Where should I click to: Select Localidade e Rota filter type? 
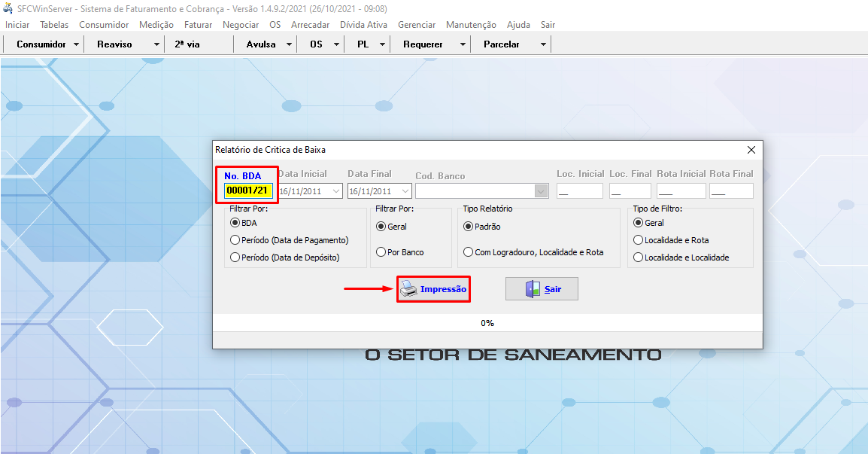pyautogui.click(x=639, y=240)
